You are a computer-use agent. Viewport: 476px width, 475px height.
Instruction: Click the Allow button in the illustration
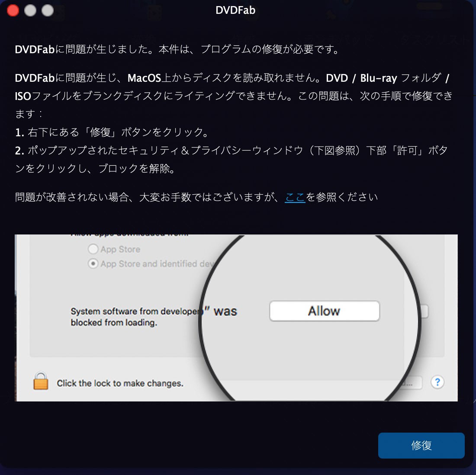click(x=324, y=311)
